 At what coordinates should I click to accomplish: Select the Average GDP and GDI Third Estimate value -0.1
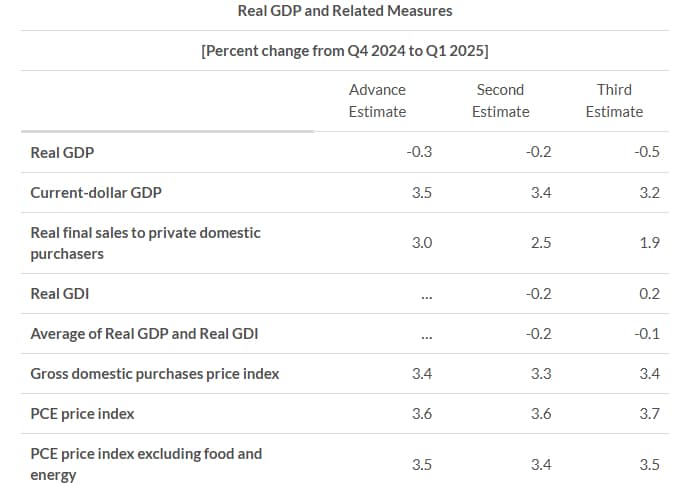click(647, 334)
